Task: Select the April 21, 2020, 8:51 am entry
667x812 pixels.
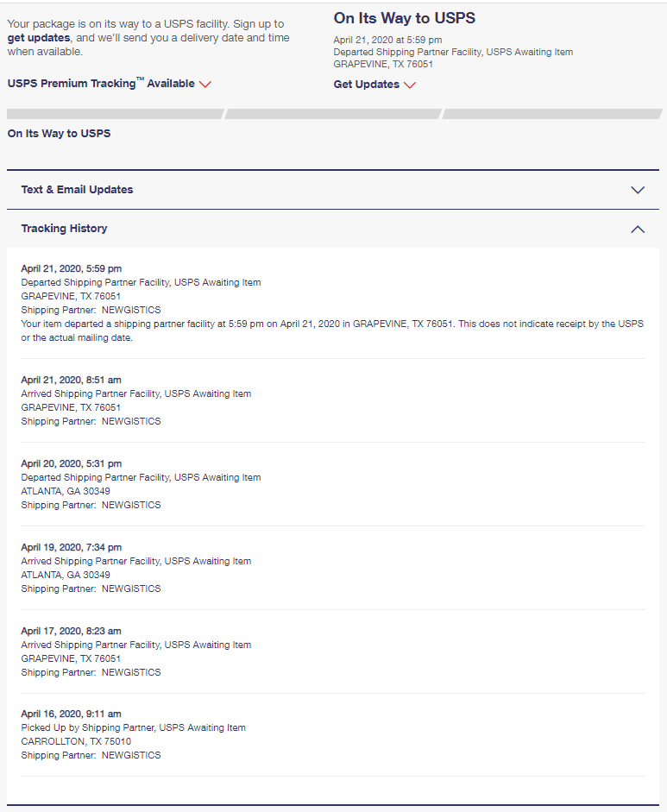Action: coord(71,380)
